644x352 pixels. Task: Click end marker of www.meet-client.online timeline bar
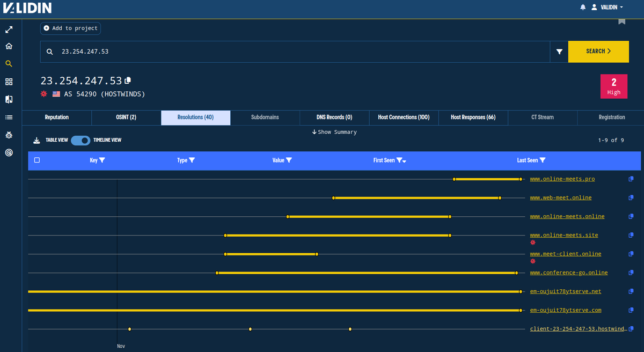pos(317,254)
